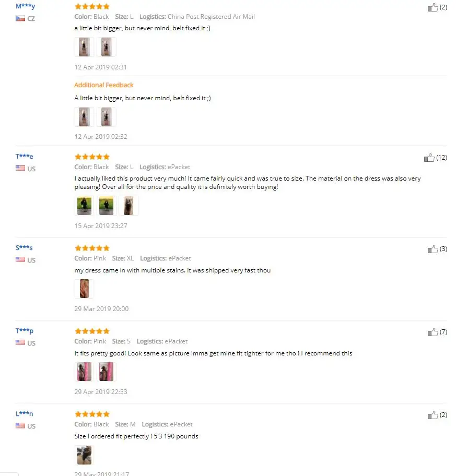
Task: Click the five-star rating on T***e's review
Action: pyautogui.click(x=92, y=157)
